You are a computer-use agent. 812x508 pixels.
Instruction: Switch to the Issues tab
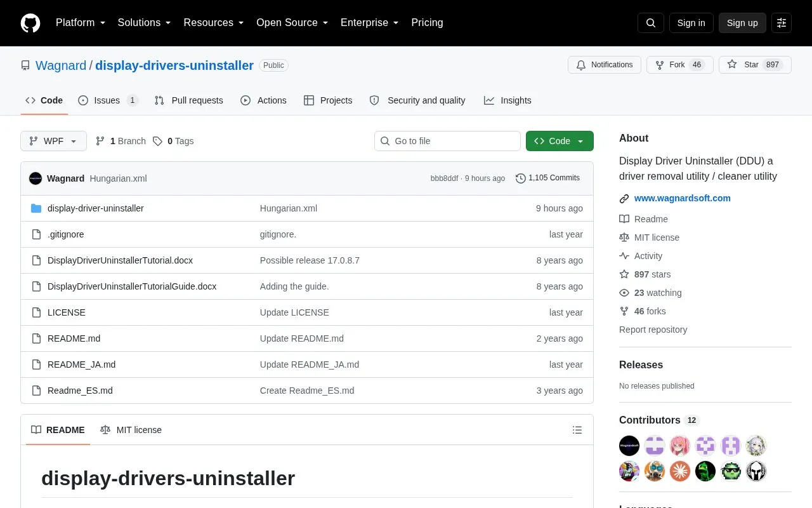pos(108,100)
